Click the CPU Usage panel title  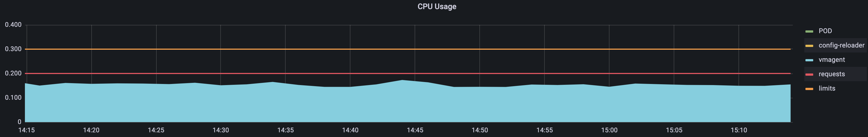click(437, 7)
